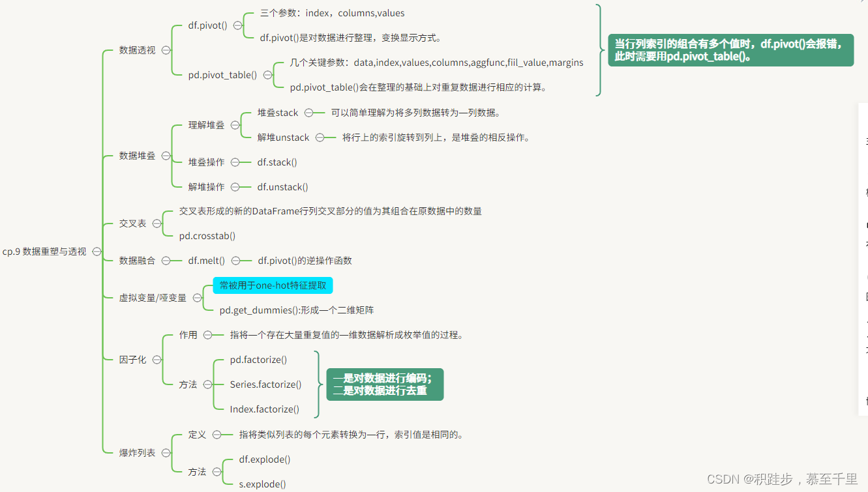
Task: Select the 数据融合 topic
Action: point(137,261)
